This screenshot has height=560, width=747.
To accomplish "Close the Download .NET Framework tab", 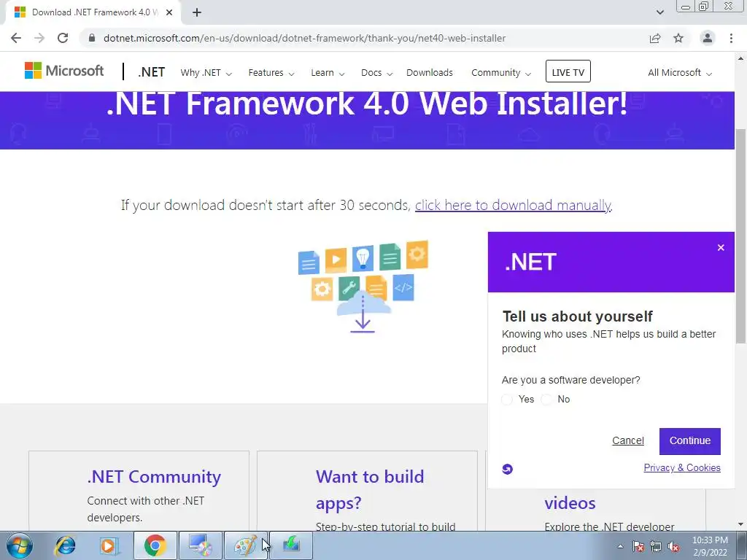I will (x=169, y=12).
